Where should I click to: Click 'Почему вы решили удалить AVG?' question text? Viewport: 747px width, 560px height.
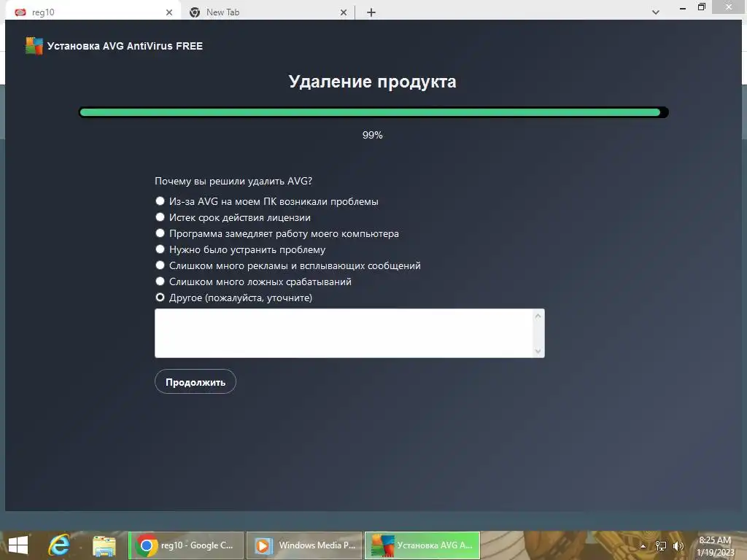click(x=233, y=181)
